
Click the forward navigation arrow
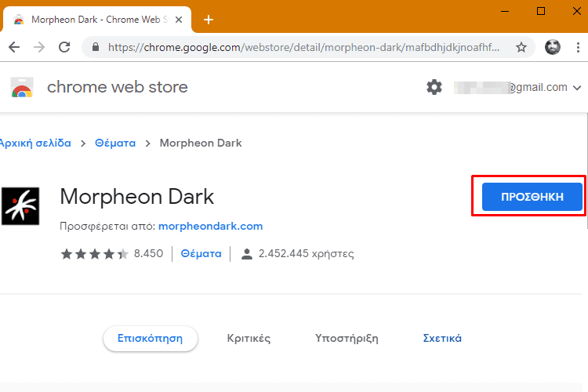39,47
